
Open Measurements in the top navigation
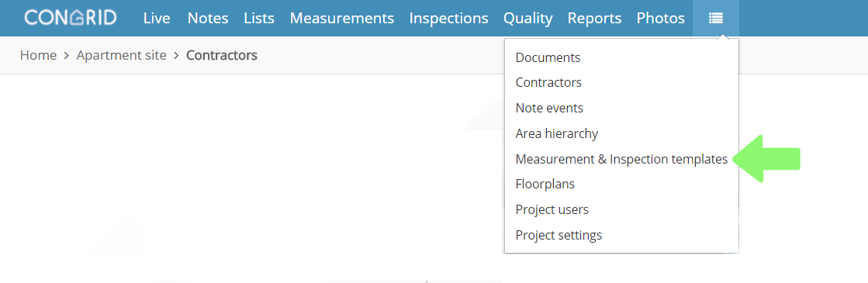click(x=341, y=19)
